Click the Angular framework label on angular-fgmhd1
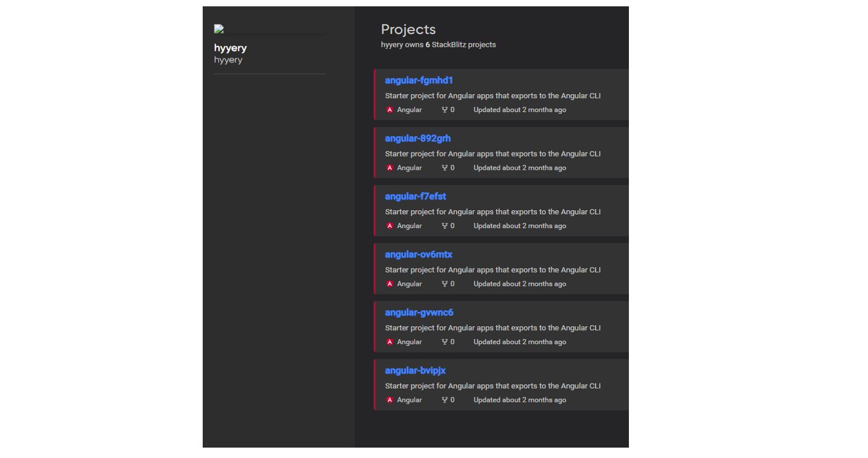 click(409, 110)
